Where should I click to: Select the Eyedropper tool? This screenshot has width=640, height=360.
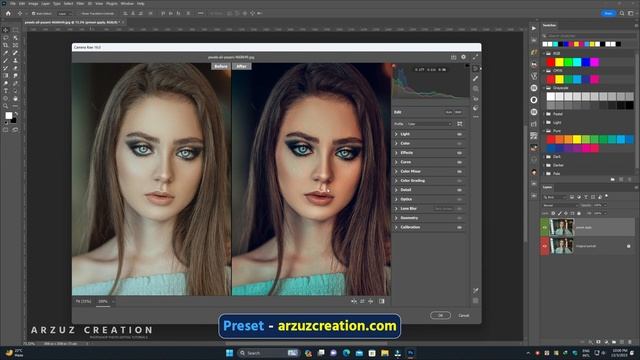[6, 53]
